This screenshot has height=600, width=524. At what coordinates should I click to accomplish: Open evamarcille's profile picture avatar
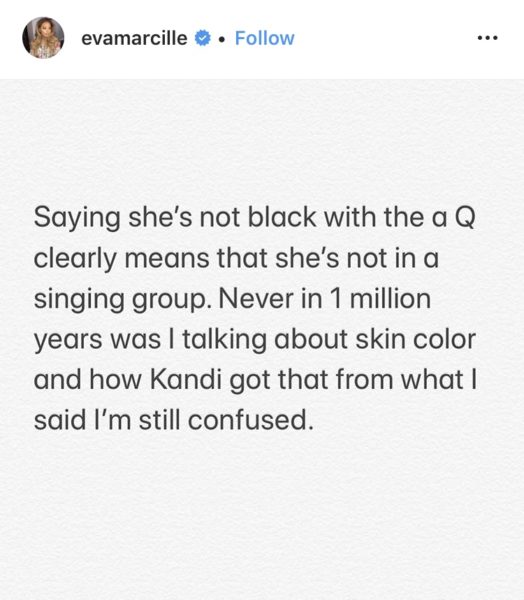click(x=43, y=38)
